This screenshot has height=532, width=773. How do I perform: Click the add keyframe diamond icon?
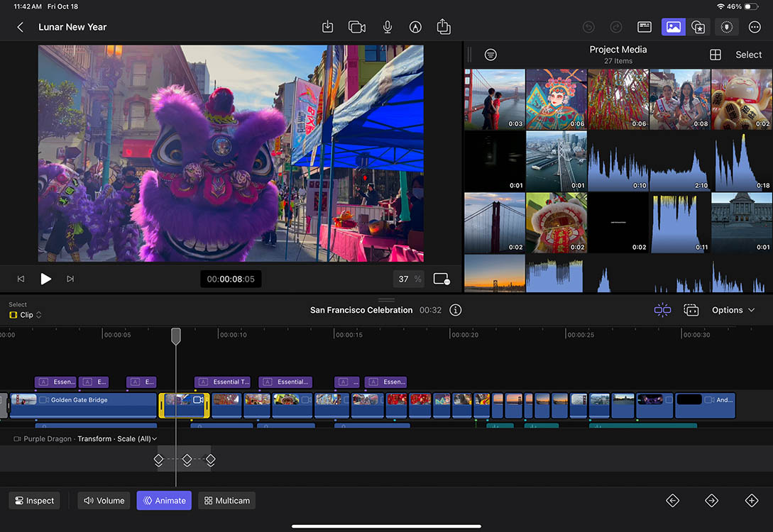[x=752, y=500]
